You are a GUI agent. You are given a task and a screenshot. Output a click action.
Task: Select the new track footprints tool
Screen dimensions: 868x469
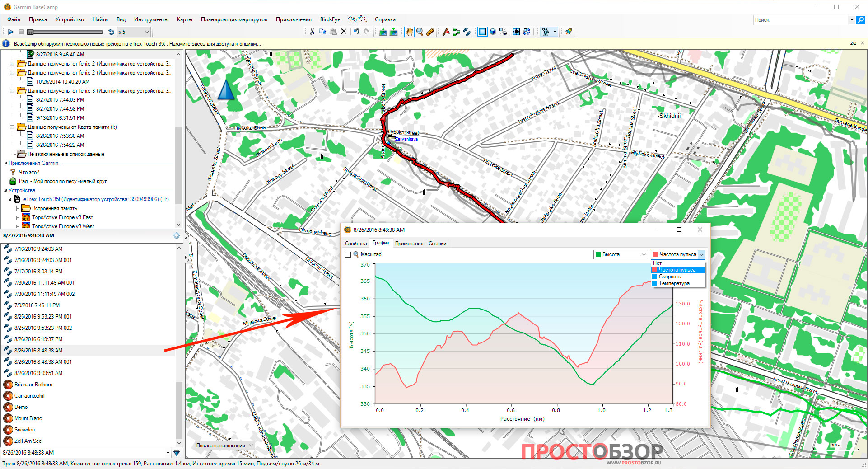tap(467, 32)
